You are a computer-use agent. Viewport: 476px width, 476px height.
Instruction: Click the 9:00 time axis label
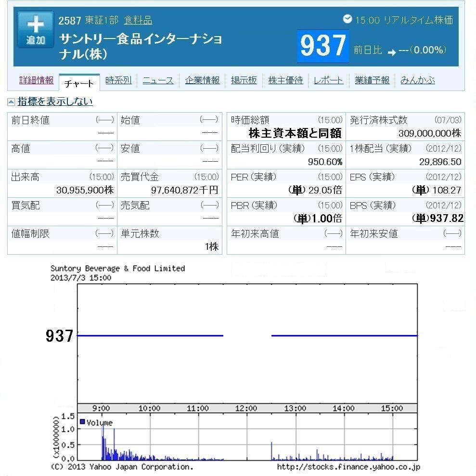point(101,408)
